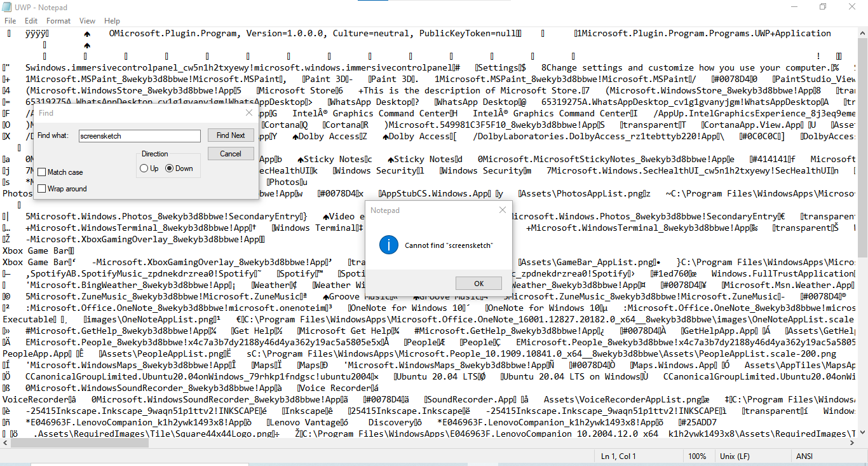Click the Ln 1, Col 1 status indicator

click(619, 456)
